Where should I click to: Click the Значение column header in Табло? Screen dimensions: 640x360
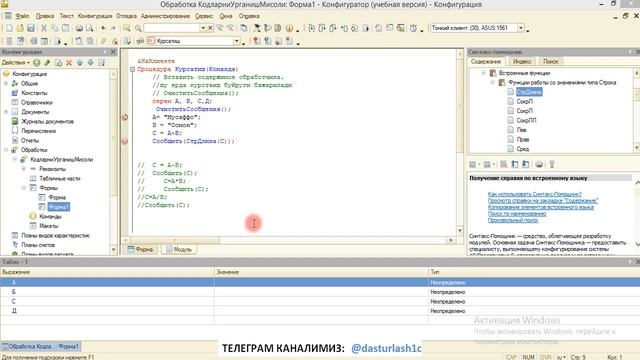[321, 272]
